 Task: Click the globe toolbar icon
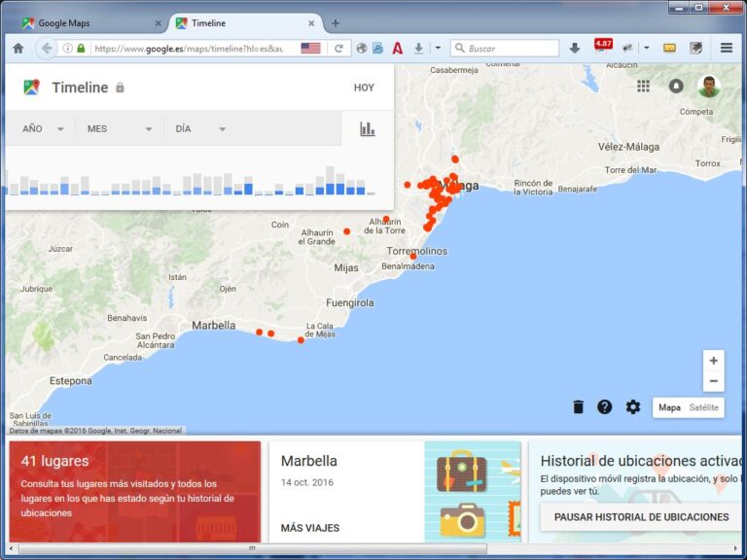click(x=362, y=48)
